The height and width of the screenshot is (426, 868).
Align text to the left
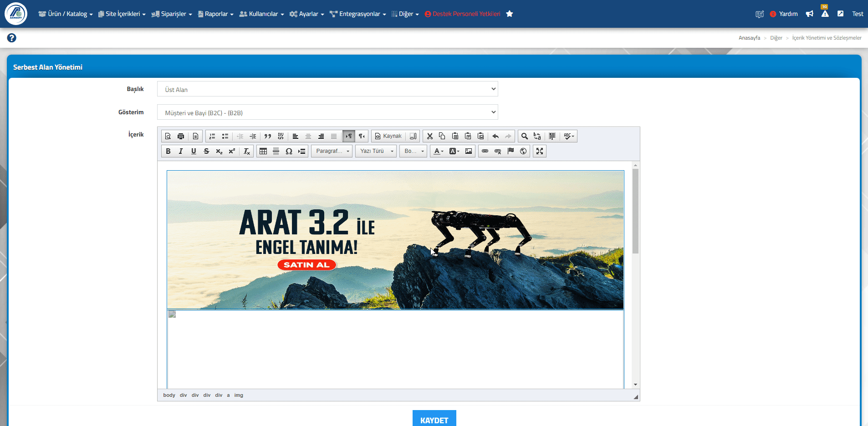[296, 136]
